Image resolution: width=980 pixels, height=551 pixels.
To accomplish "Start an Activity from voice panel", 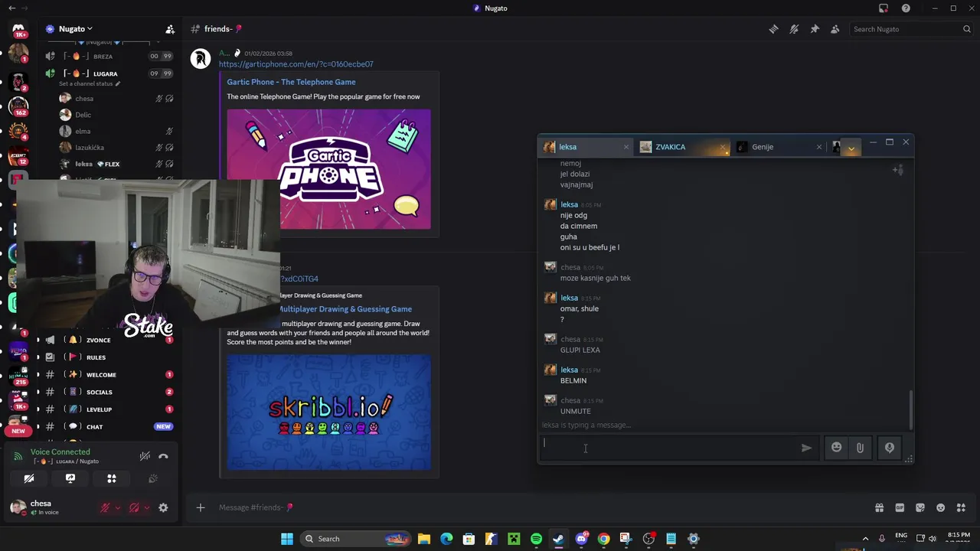I will (112, 478).
